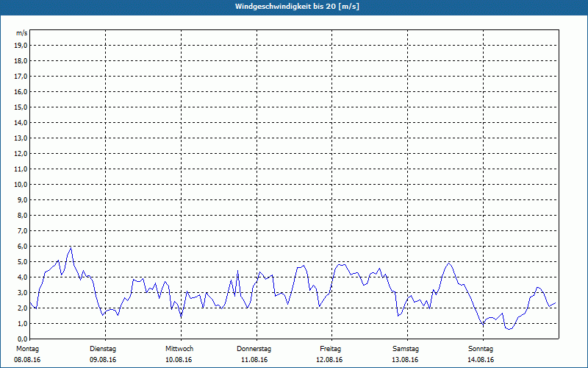Click the date 10.08.16
Image resolution: width=588 pixels, height=368 pixels.
(179, 360)
